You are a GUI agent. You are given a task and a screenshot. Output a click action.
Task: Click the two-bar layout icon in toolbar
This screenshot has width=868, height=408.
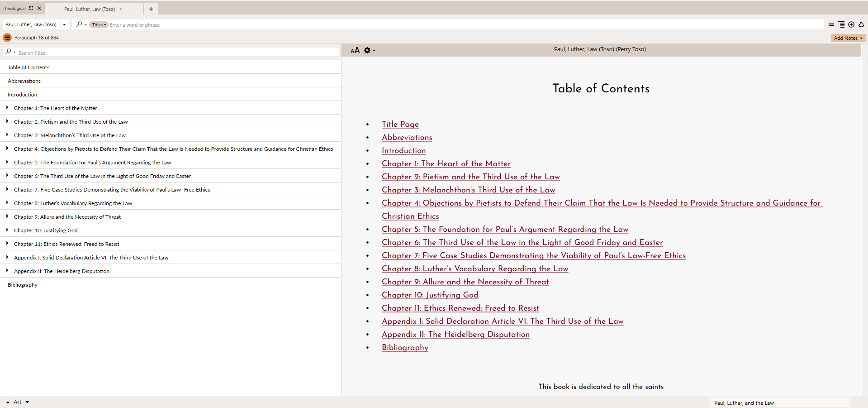(831, 24)
